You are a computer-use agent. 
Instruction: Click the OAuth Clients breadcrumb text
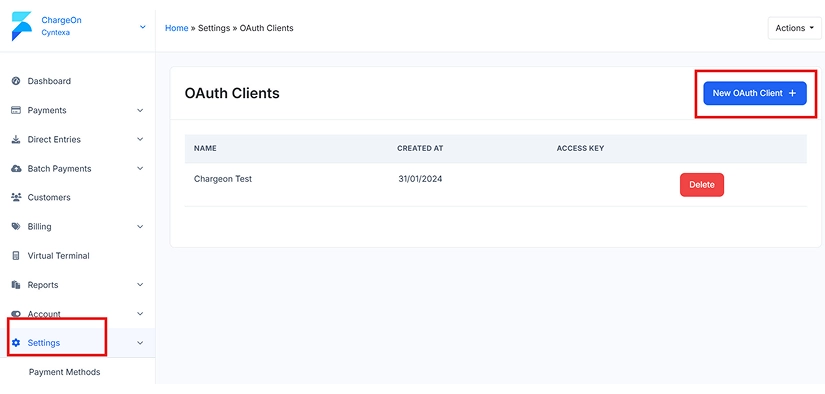(x=267, y=28)
